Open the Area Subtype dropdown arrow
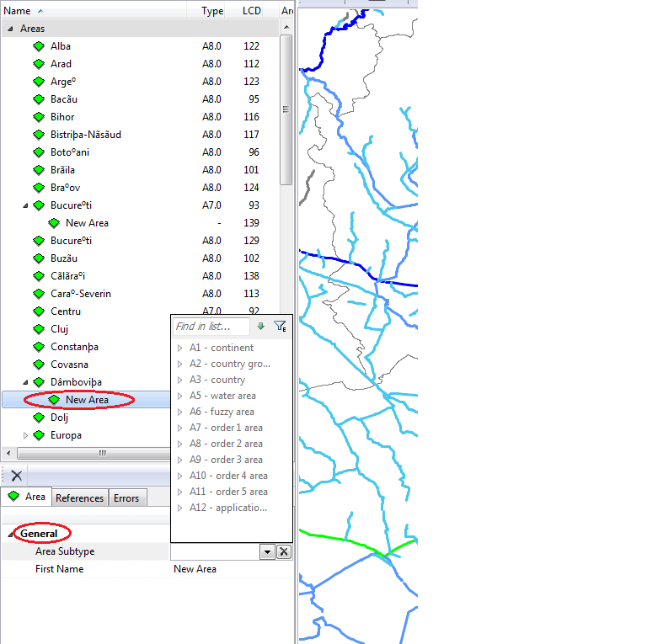 click(267, 551)
